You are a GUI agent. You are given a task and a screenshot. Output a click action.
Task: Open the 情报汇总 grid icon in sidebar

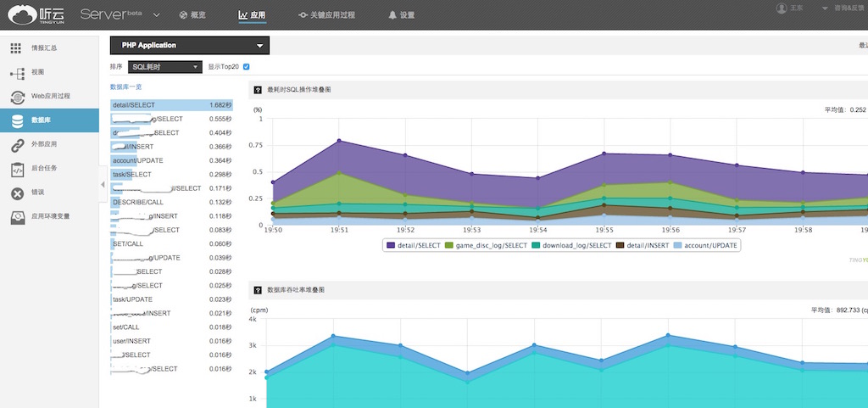16,48
